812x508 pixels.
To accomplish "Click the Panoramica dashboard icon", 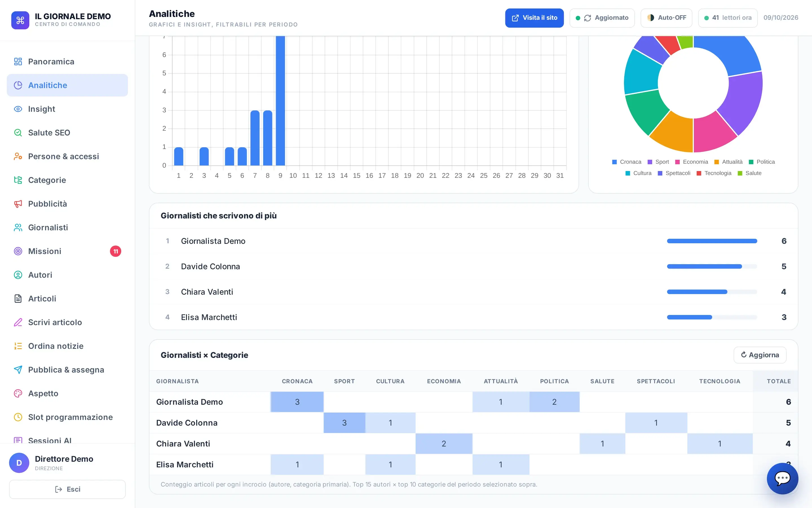I will point(18,62).
